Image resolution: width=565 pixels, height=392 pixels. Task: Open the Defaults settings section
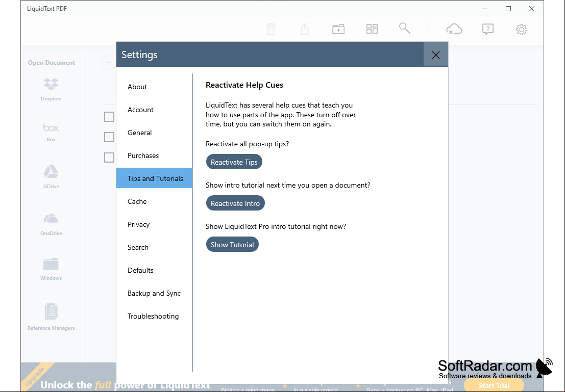point(154,270)
